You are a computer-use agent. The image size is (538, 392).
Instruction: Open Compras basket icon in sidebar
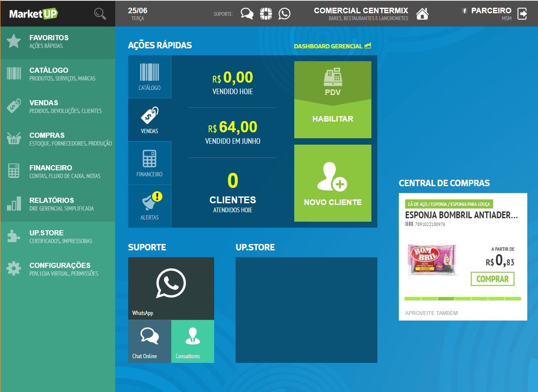pyautogui.click(x=14, y=139)
